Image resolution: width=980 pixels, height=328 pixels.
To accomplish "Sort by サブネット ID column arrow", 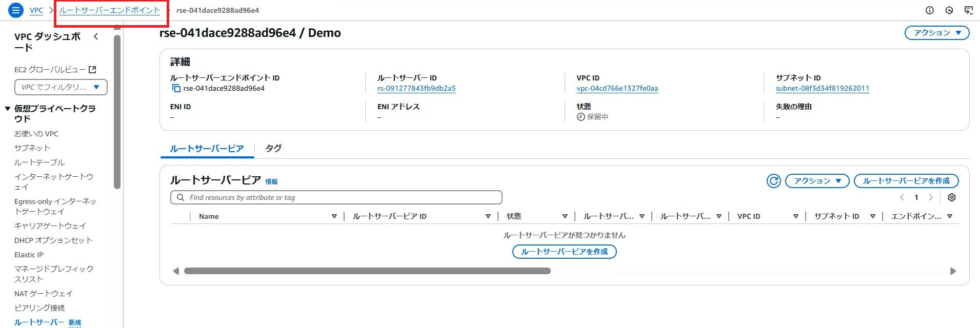I will (873, 216).
